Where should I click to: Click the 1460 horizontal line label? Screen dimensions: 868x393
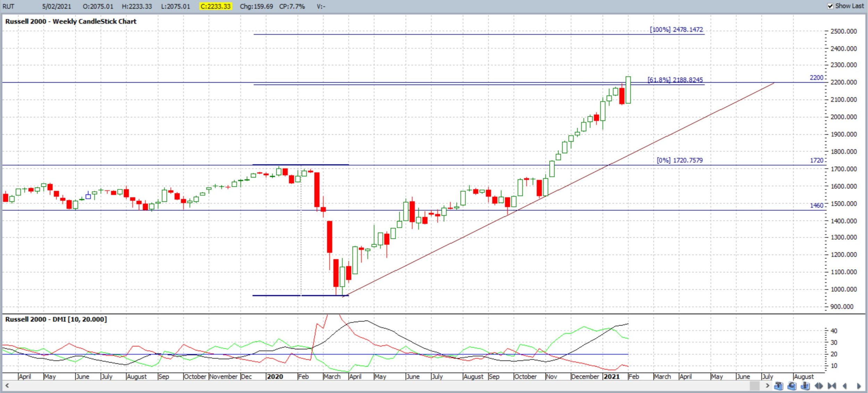(817, 205)
